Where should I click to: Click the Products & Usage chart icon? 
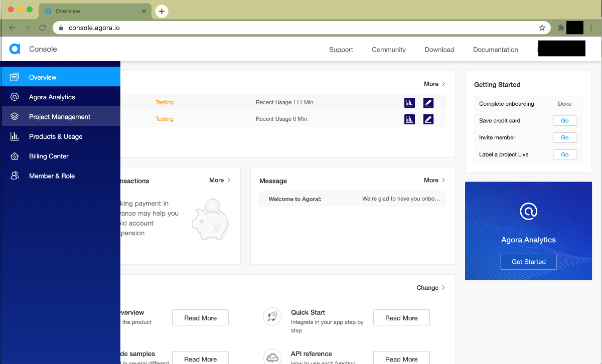(x=15, y=136)
